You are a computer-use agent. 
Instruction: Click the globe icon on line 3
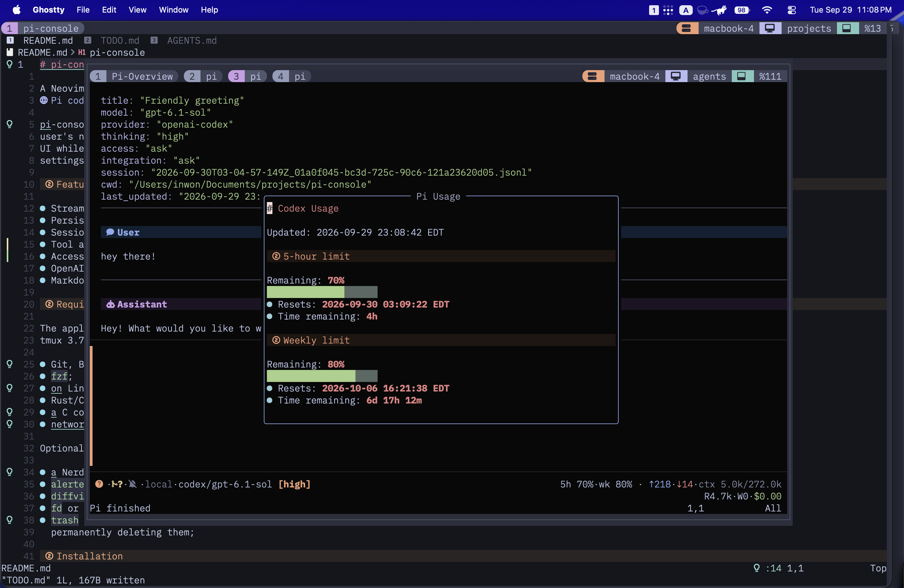[x=44, y=100]
